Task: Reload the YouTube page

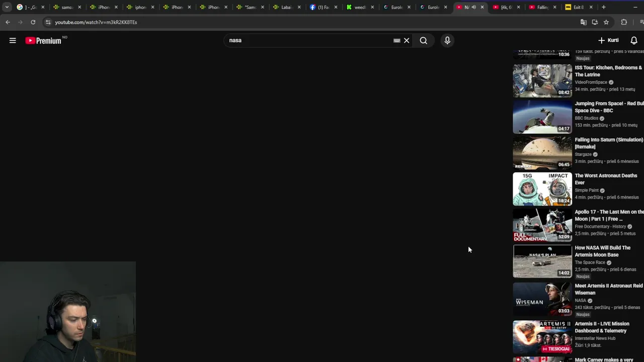Action: [x=33, y=22]
